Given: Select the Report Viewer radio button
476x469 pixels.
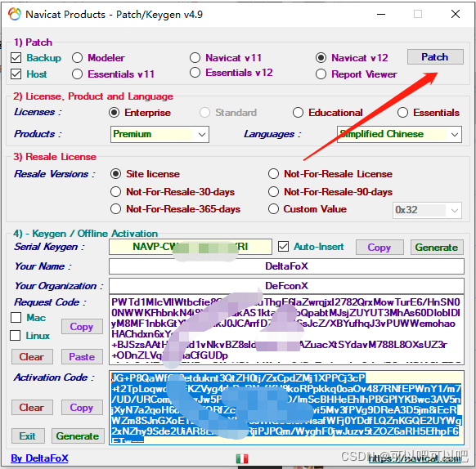Looking at the screenshot, I should (321, 74).
